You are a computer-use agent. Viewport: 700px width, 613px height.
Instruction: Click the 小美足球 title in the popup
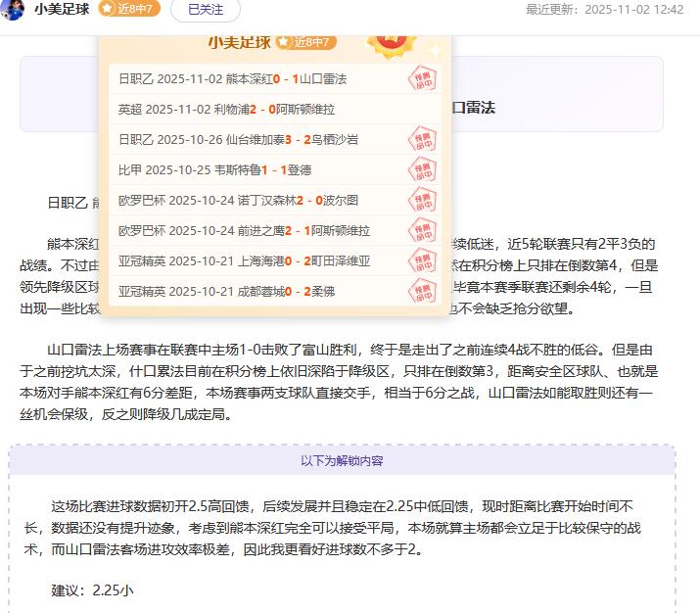coord(239,42)
